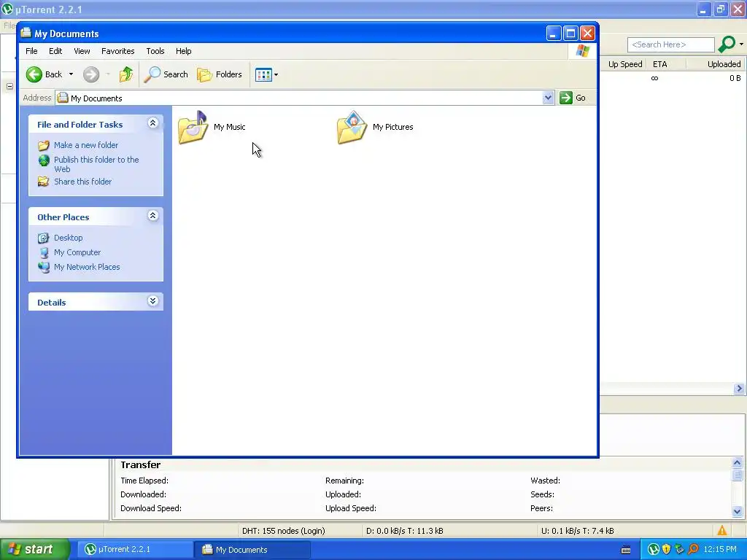
Task: Open the View menu
Action: point(82,51)
